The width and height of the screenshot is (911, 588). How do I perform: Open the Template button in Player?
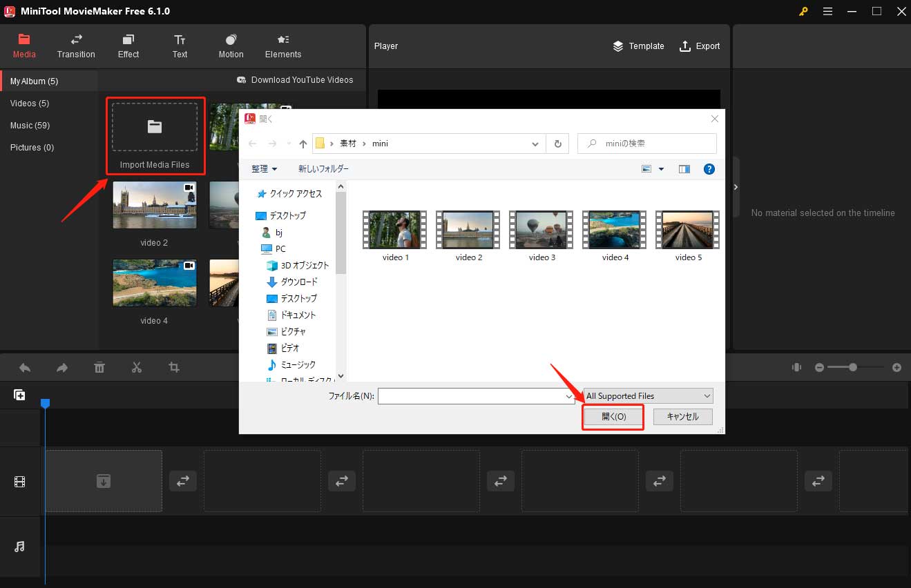point(638,46)
